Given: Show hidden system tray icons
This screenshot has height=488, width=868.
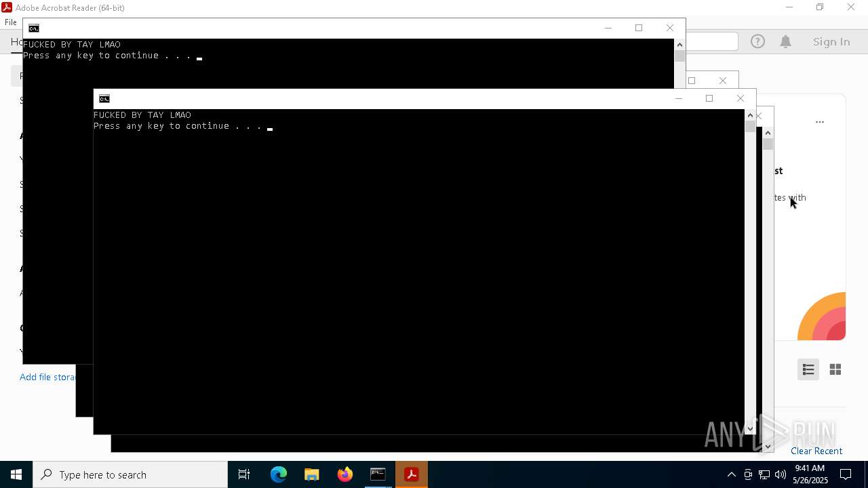Looking at the screenshot, I should pyautogui.click(x=731, y=474).
